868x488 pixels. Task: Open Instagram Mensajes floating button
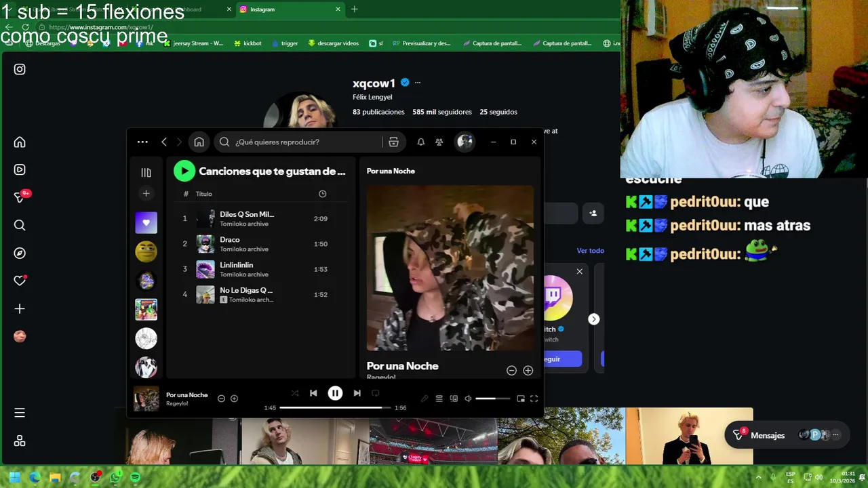pos(787,435)
